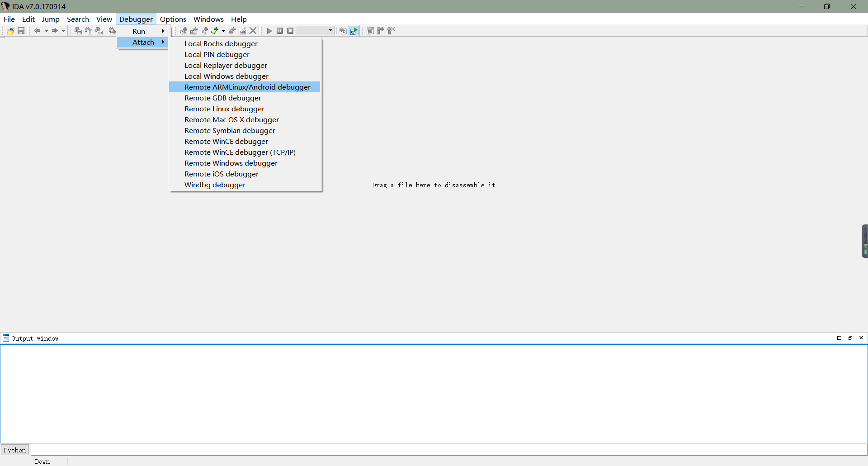Click the asterisk array toolbar icon
The height and width of the screenshot is (466, 868).
point(232,31)
